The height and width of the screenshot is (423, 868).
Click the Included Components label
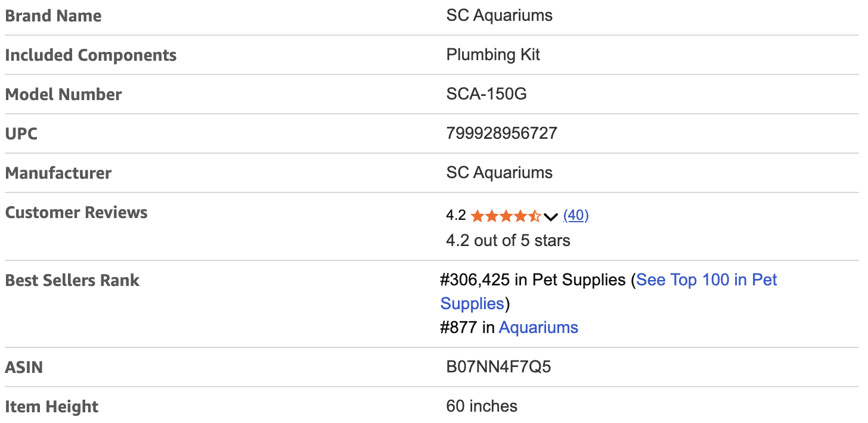91,55
